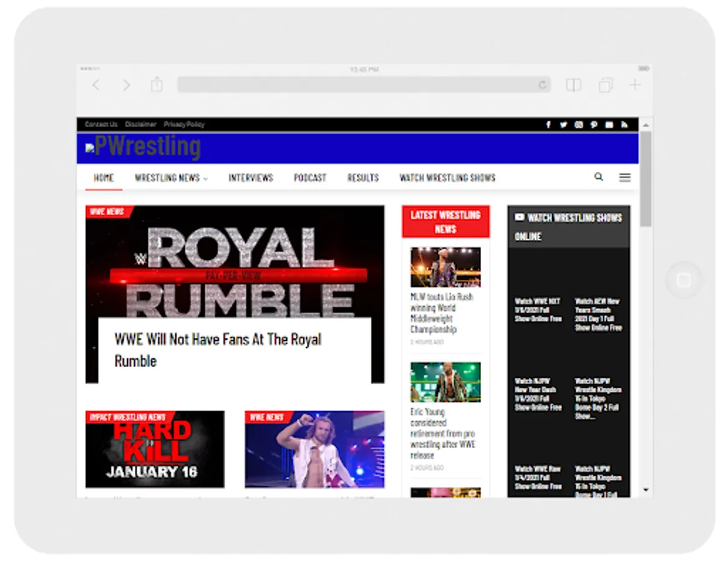Open the Twitter social icon
This screenshot has height=561, width=728.
[x=563, y=125]
